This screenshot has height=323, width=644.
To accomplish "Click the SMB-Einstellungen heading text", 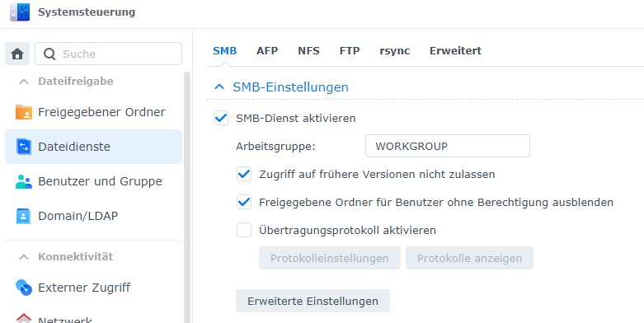I will (290, 87).
